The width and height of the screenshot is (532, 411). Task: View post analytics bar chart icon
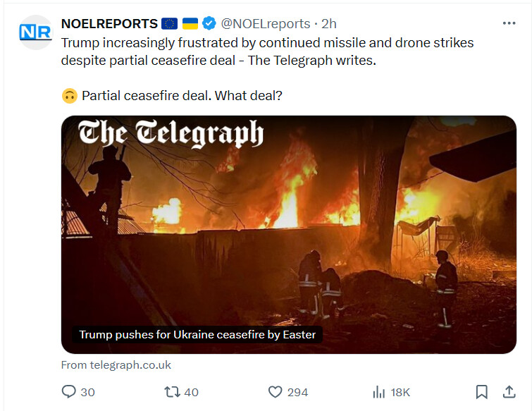click(x=378, y=392)
